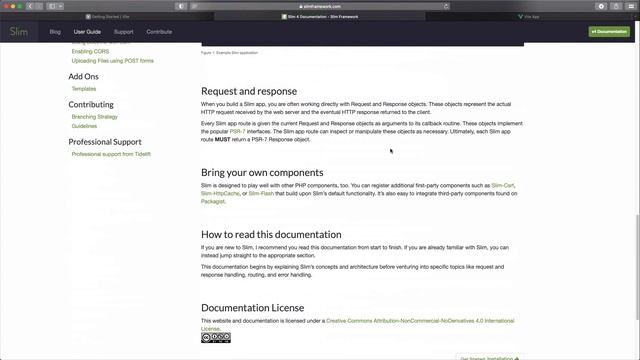Click the favicon on Getting Started tab

point(88,17)
